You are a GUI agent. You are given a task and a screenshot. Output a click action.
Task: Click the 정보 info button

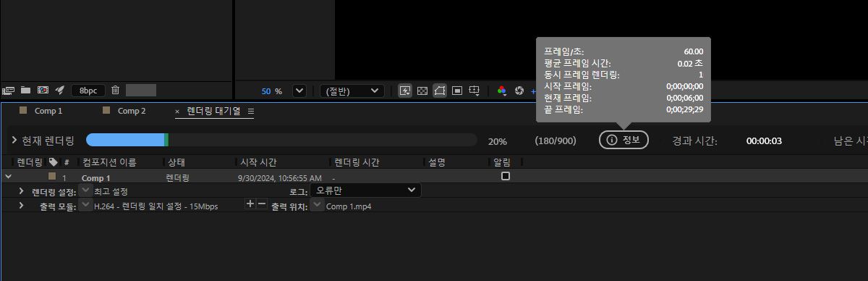click(624, 140)
